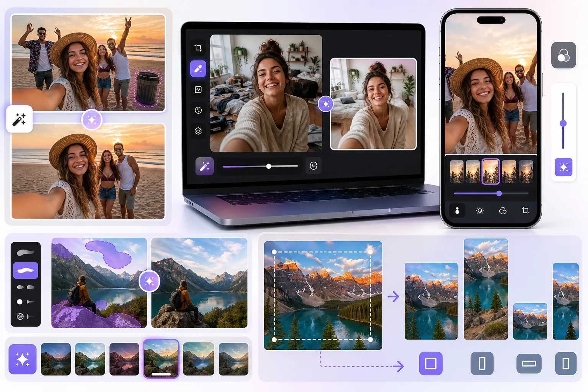Tap the brightness sun icon on phone toolbar
Viewport: 588px width, 392px height.
pos(480,211)
